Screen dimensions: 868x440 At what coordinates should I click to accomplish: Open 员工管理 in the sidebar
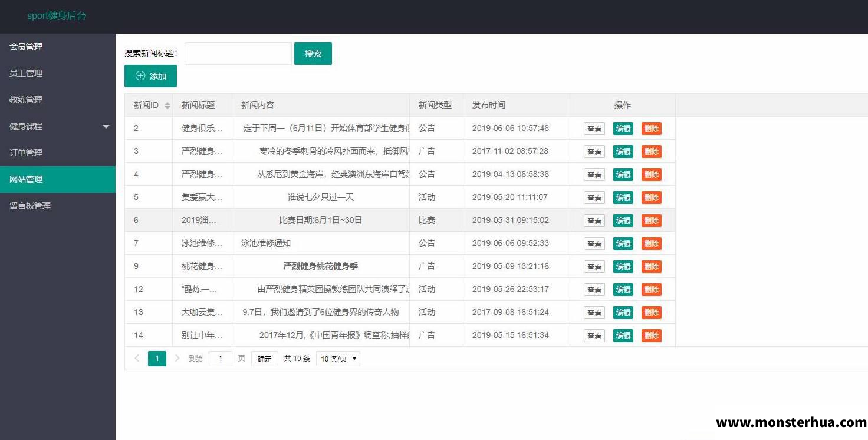(x=58, y=73)
